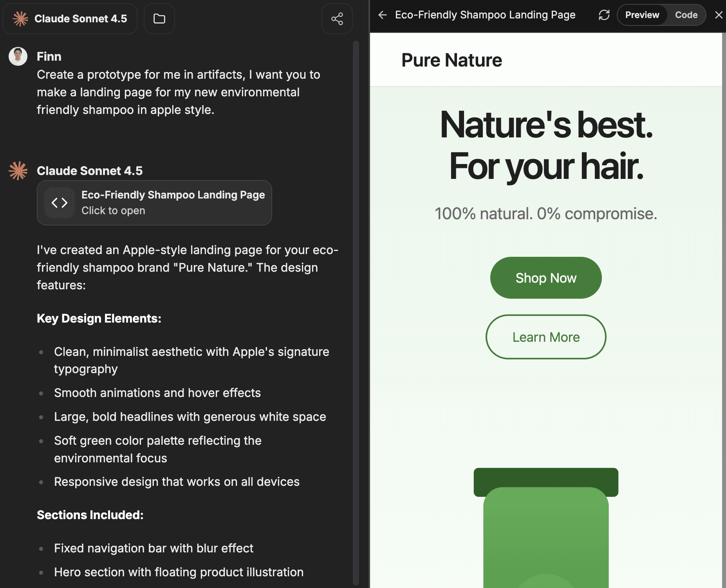Image resolution: width=726 pixels, height=588 pixels.
Task: Click the "Click to open" label on artifact card
Action: [x=113, y=211]
